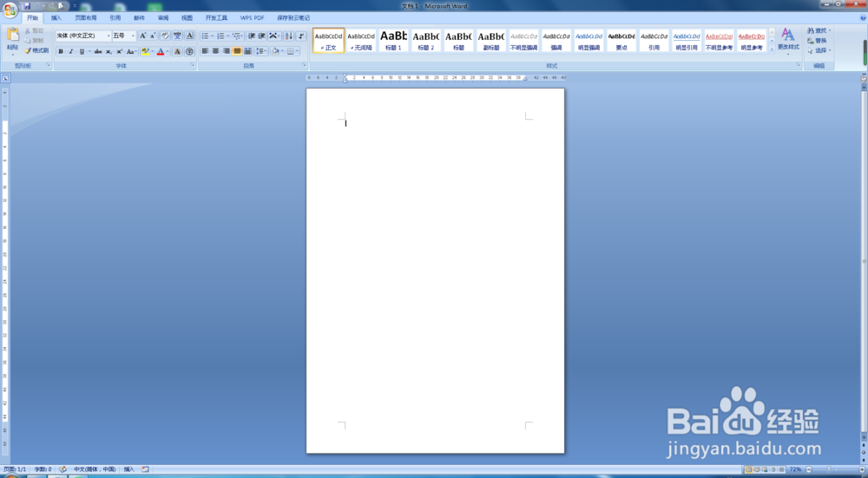Click the Office round button
Viewport: 868px width, 478px height.
(x=10, y=10)
